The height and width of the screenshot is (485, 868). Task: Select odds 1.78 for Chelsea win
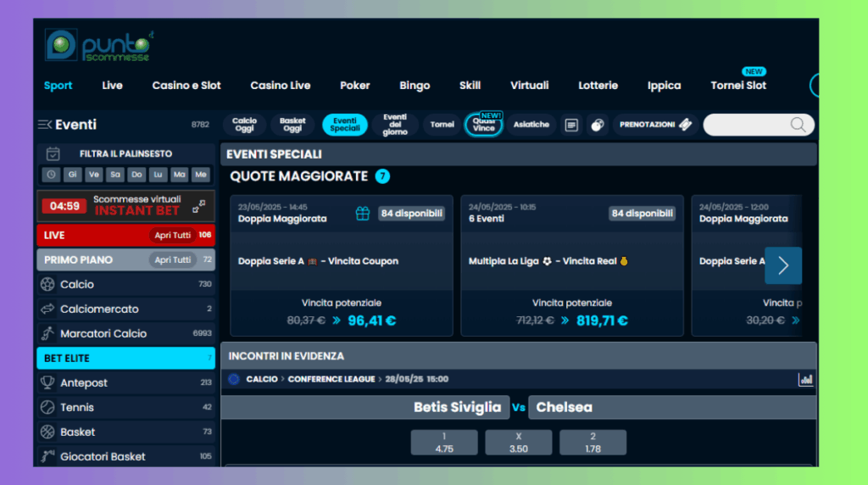pyautogui.click(x=593, y=442)
